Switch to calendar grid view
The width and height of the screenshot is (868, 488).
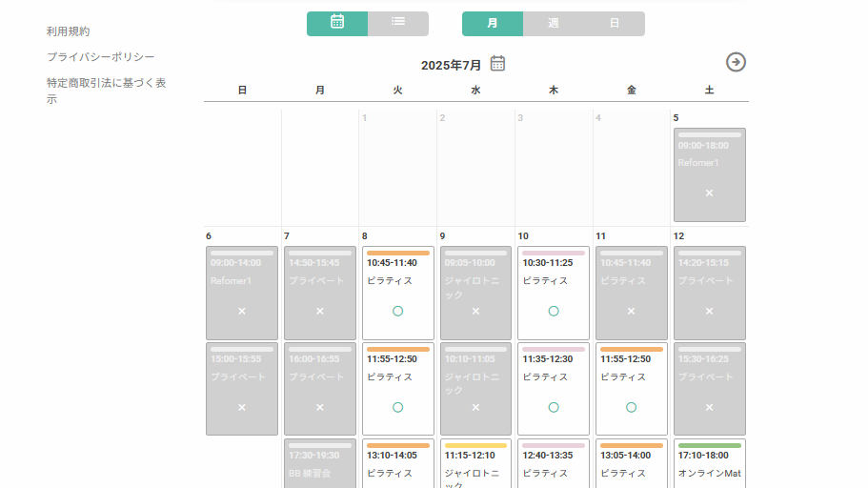pos(337,23)
